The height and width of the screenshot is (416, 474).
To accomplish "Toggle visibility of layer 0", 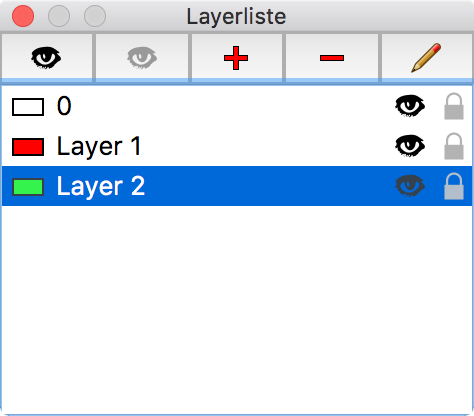I will [410, 106].
